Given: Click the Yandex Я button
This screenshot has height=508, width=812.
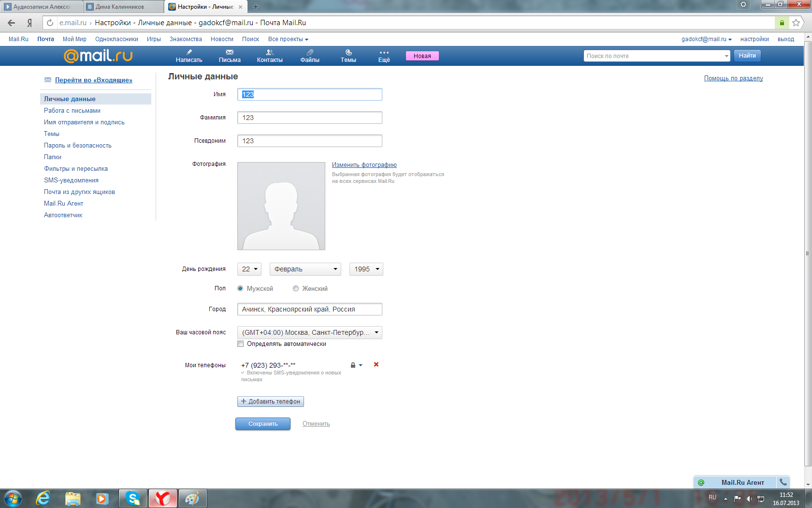Looking at the screenshot, I should pos(30,23).
